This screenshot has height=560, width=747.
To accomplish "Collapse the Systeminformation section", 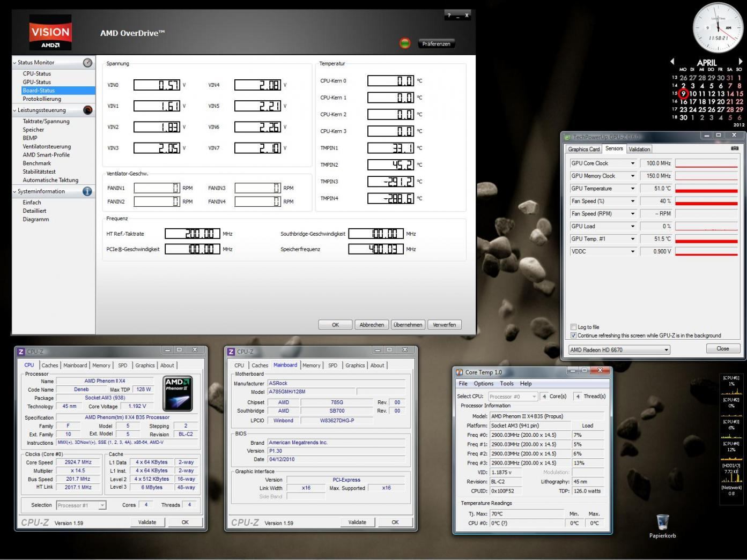I will 14,191.
